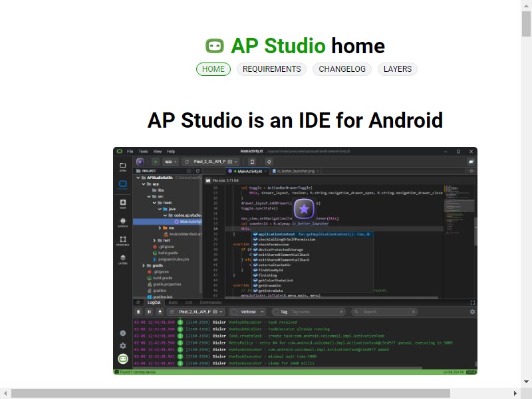Select AndroidManifest.xml in project tree
Image resolution: width=532 pixels, height=399 pixels.
pos(182,234)
